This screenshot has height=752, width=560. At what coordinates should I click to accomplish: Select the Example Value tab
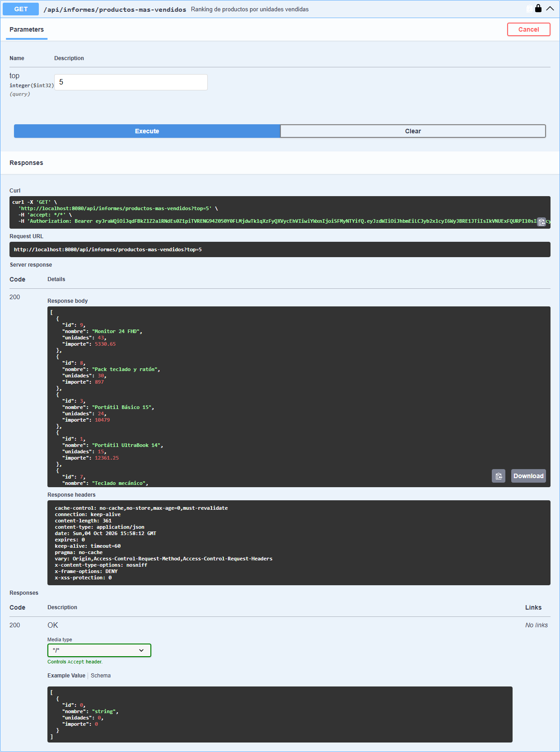point(66,676)
